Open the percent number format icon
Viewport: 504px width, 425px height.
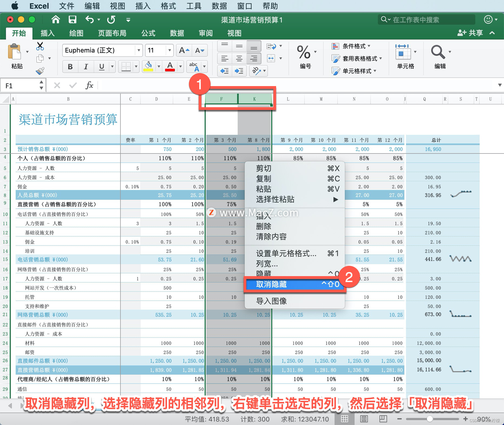303,52
